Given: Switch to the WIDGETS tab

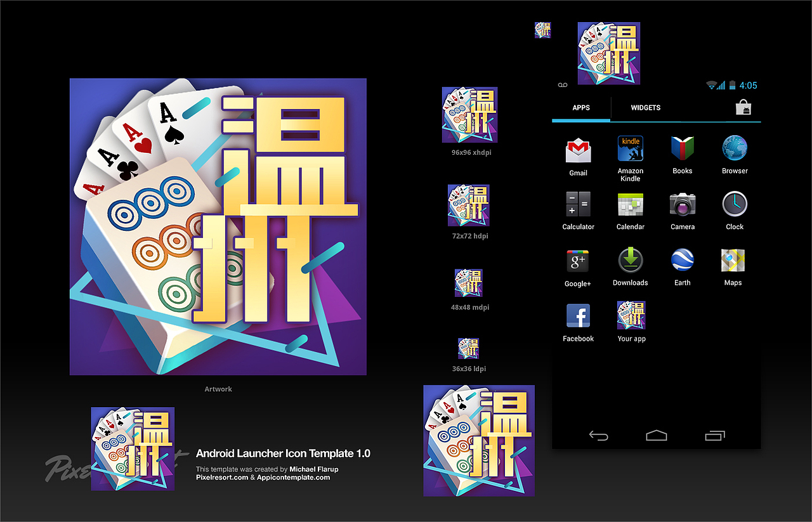Looking at the screenshot, I should [x=646, y=108].
